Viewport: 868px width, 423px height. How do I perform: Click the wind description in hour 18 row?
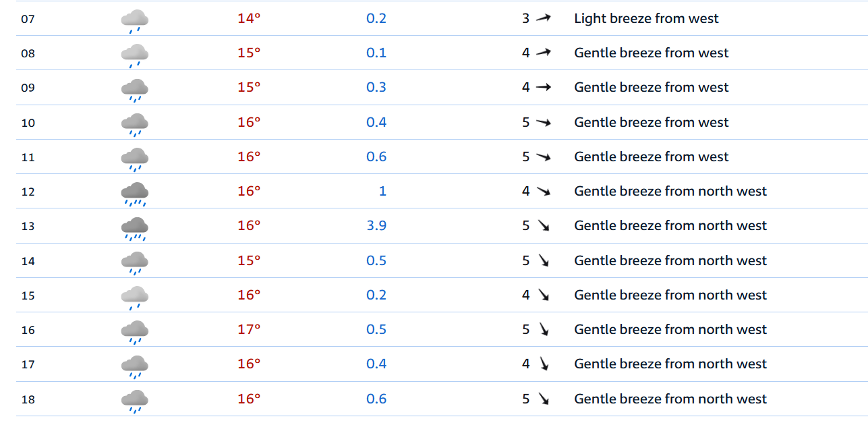670,399
